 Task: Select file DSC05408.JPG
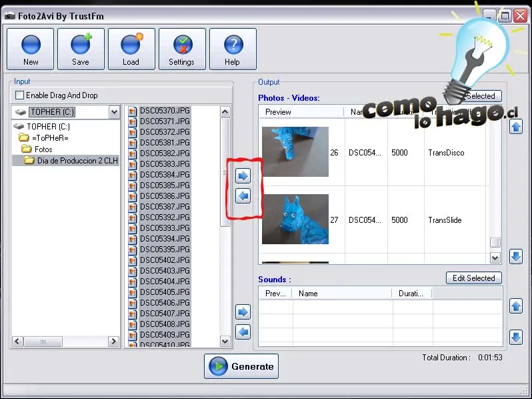pos(165,324)
